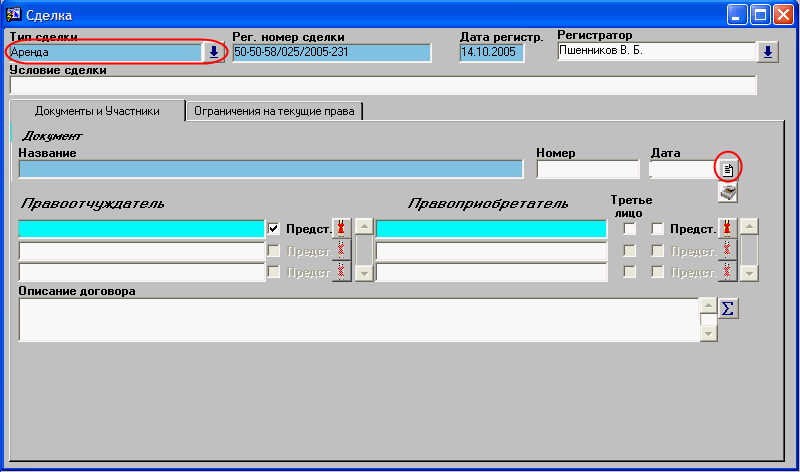Click the Описание договора text area

pos(359,320)
